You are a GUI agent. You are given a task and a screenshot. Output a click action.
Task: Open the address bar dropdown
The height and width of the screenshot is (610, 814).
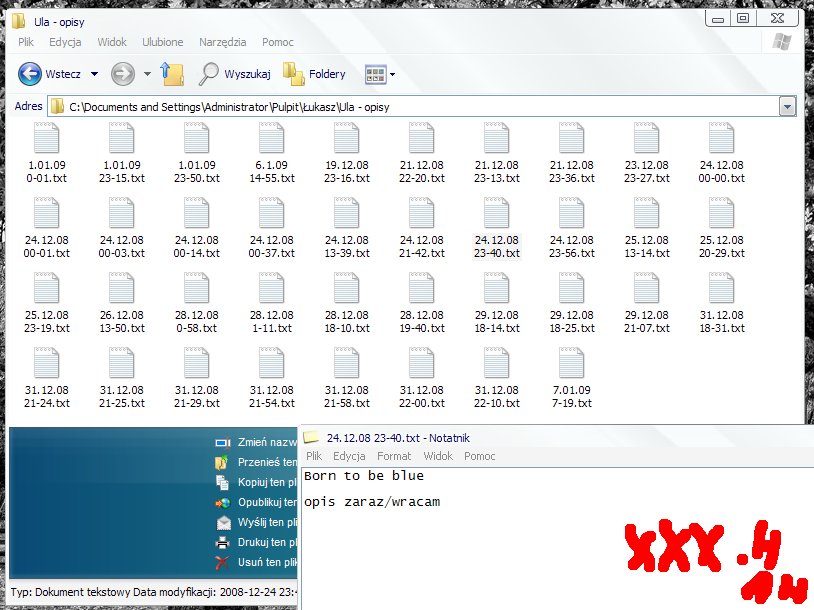click(787, 107)
